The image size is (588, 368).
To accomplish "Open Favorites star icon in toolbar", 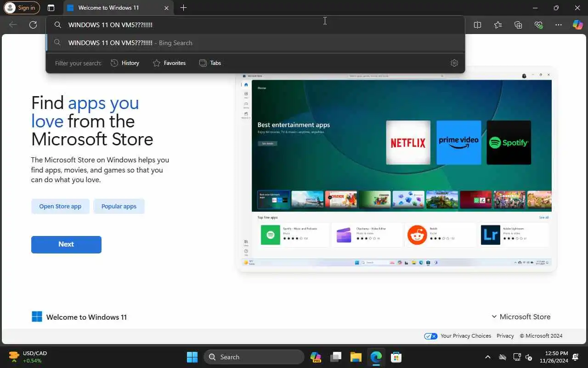I will 498,25.
